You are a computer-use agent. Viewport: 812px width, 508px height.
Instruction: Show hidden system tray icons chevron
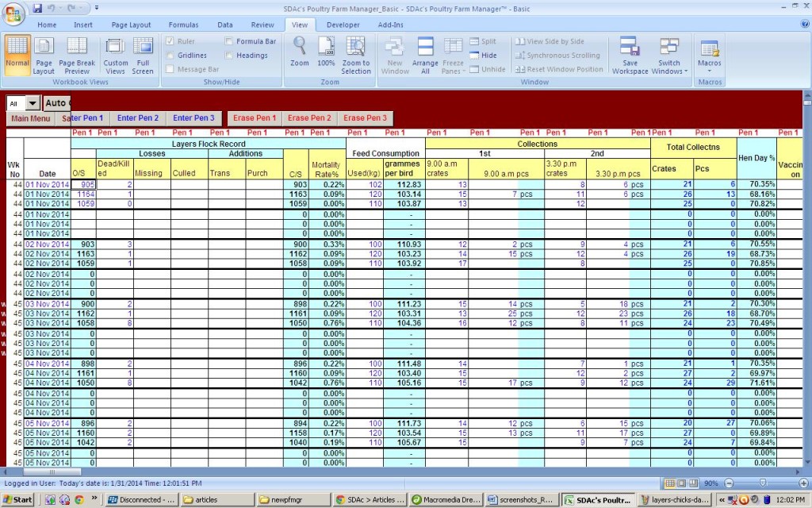722,500
